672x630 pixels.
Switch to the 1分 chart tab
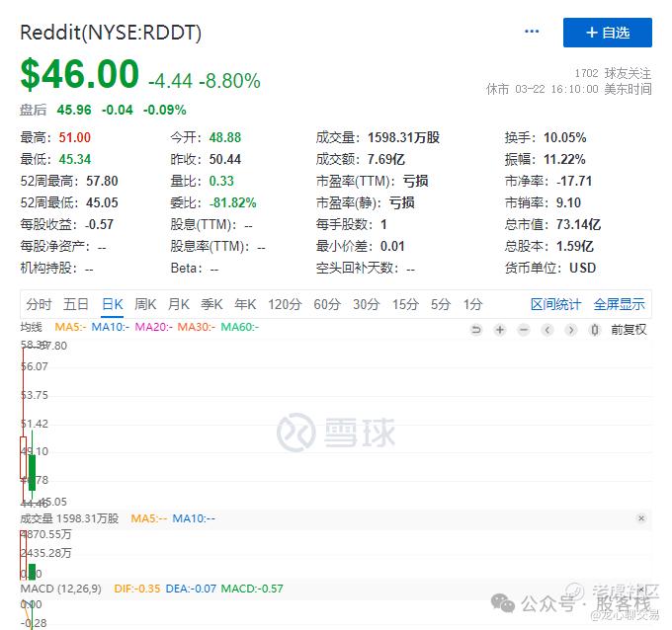tap(472, 304)
